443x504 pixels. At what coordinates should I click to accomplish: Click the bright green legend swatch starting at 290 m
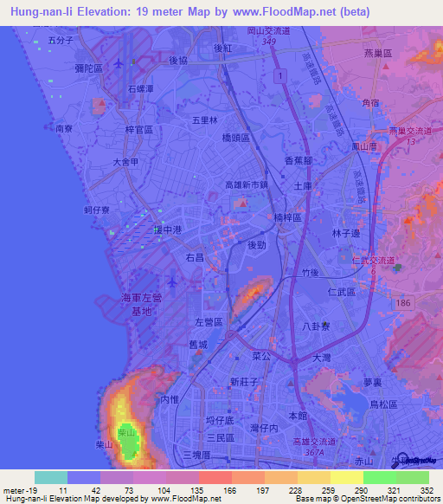380,478
